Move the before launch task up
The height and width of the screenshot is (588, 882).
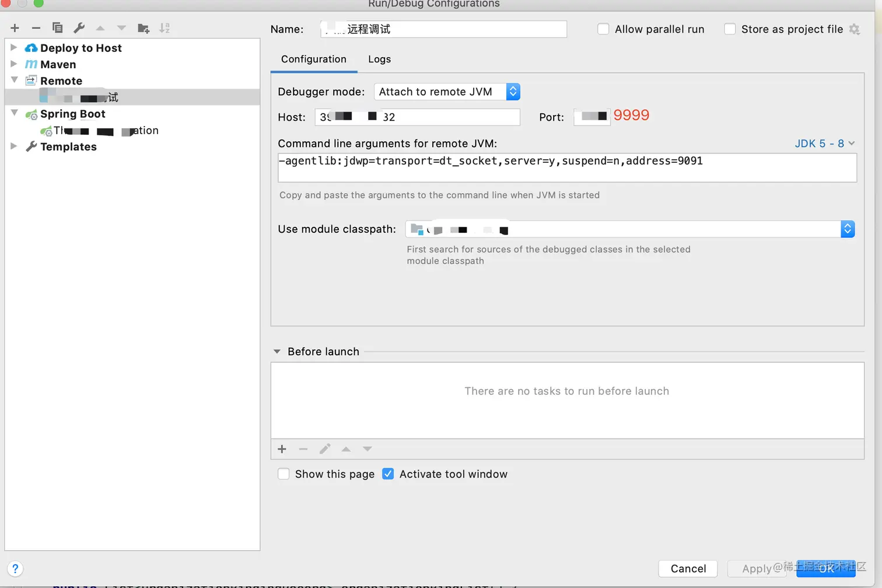tap(346, 449)
